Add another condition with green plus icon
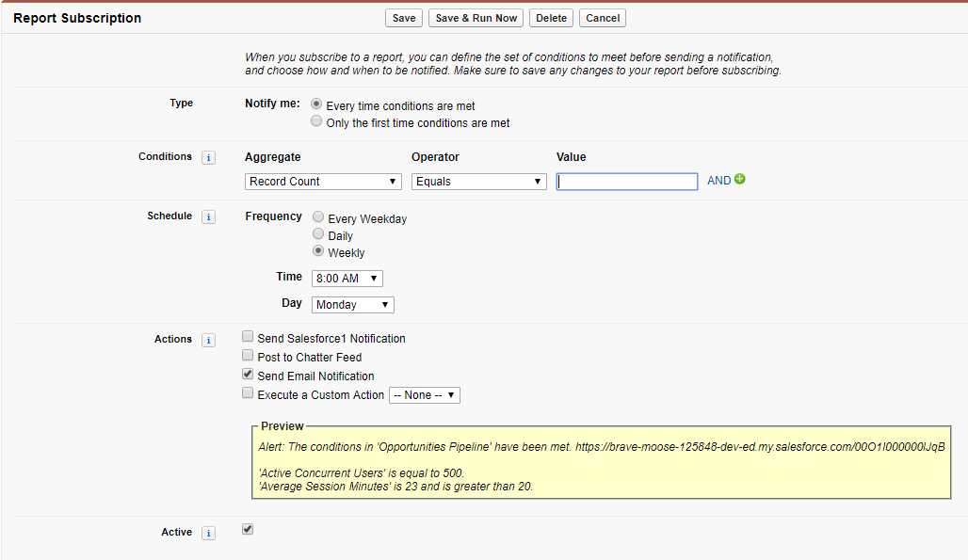The image size is (968, 560). pyautogui.click(x=740, y=180)
